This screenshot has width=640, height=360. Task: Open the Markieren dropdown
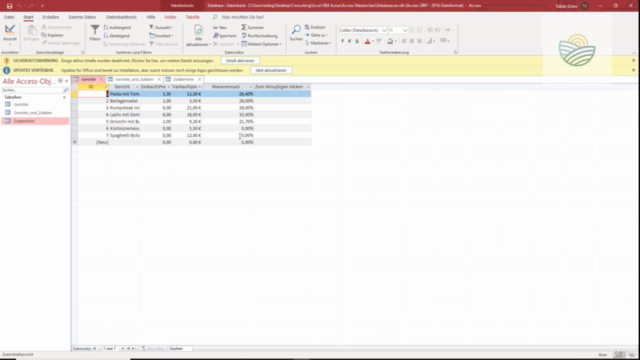pos(318,43)
